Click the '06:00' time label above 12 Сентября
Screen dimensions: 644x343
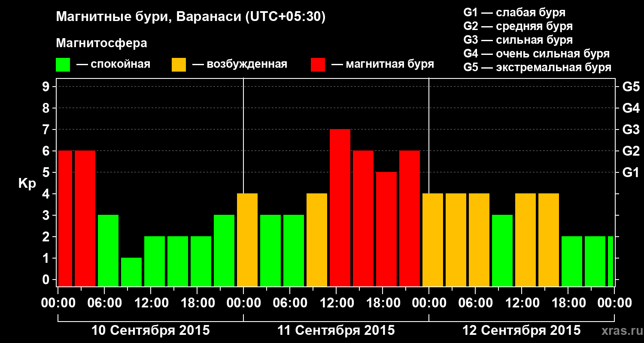(475, 303)
